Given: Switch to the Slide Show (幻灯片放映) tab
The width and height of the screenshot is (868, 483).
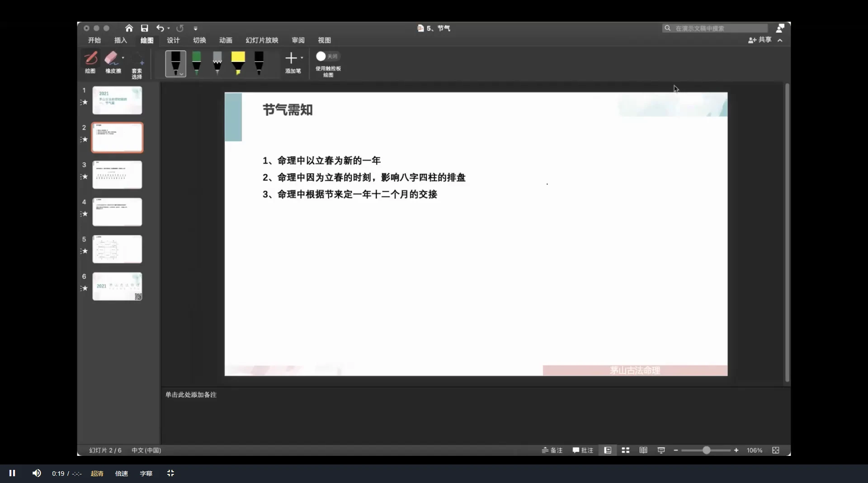Looking at the screenshot, I should 262,40.
